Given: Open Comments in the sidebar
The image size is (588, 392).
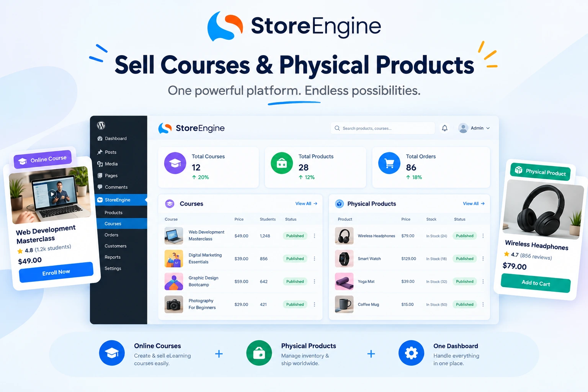Looking at the screenshot, I should point(112,187).
